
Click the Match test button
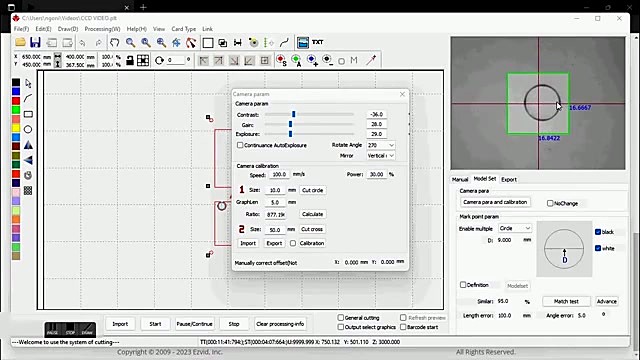[x=566, y=301]
